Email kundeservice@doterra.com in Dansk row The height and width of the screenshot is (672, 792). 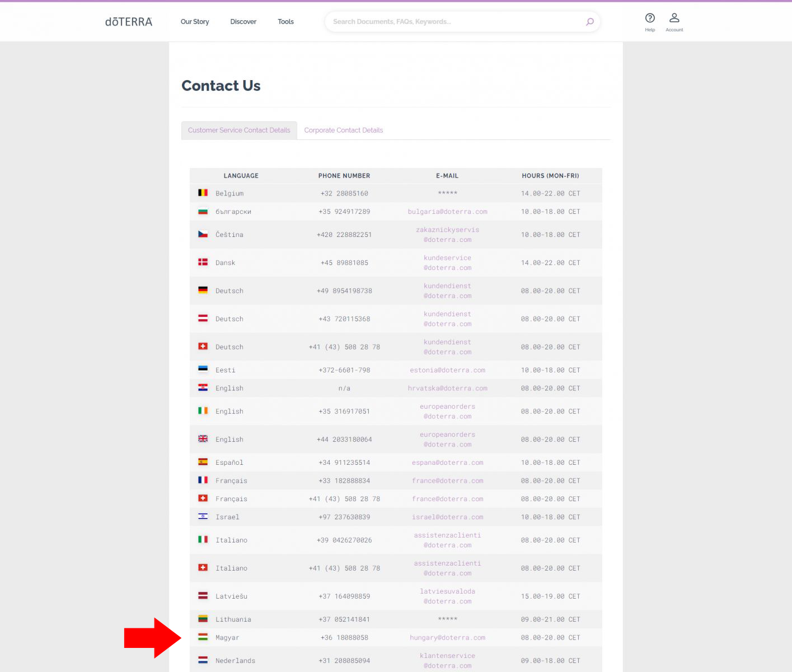tap(448, 263)
